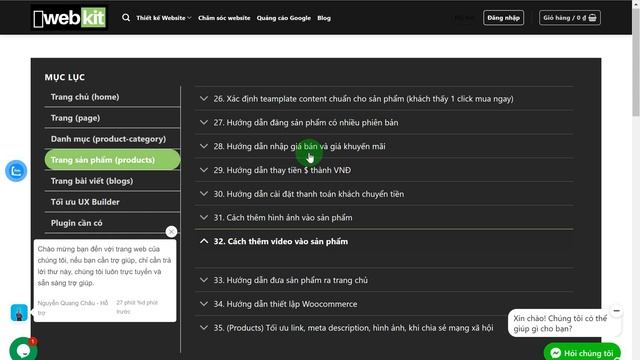
Task: Click Nguyễn Quang Châu - Hỗ trợ sender name
Action: (x=73, y=307)
